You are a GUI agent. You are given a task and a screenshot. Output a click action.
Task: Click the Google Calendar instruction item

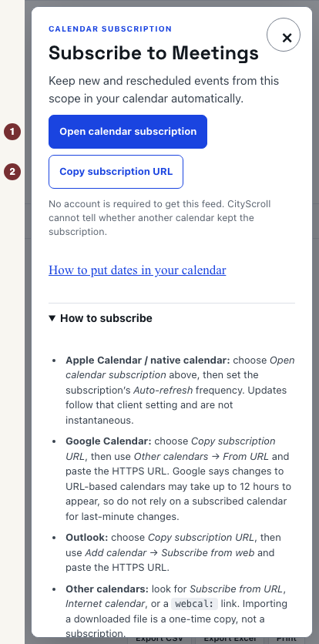(x=179, y=478)
